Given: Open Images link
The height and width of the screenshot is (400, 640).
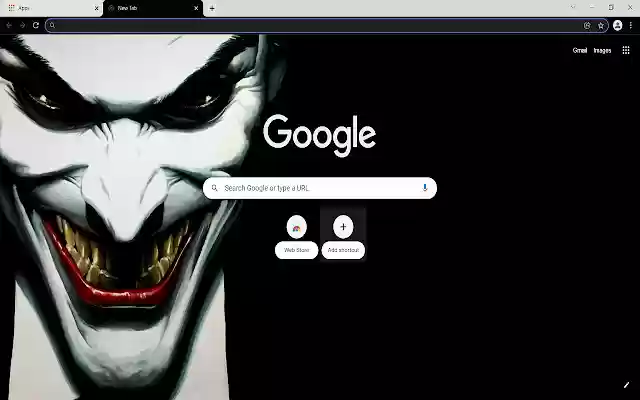Looking at the screenshot, I should tap(602, 50).
